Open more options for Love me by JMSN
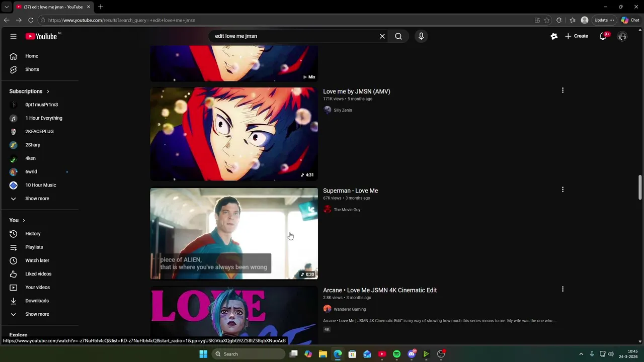This screenshot has height=362, width=644. pos(562,90)
